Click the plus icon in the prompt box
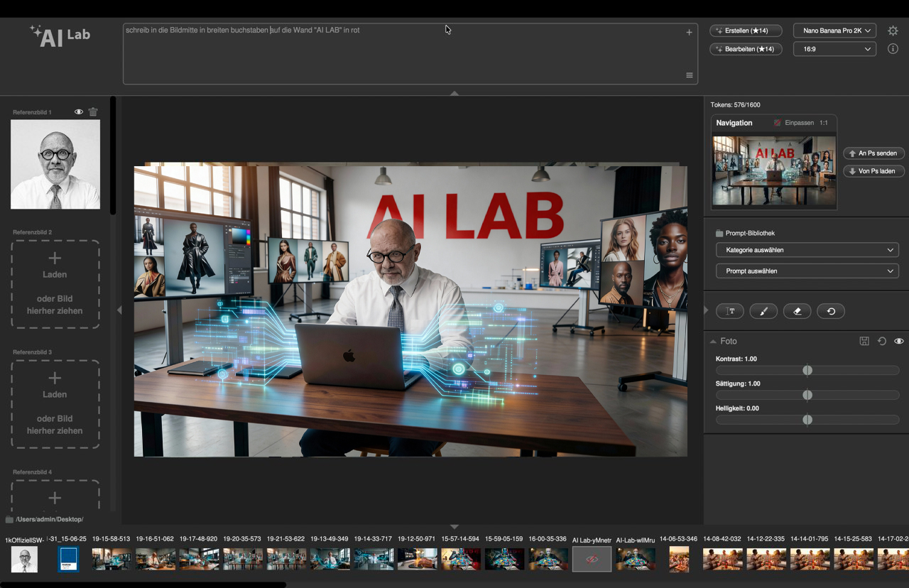909x588 pixels. pyautogui.click(x=689, y=33)
